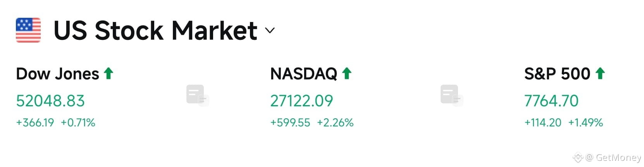Click S&P 500 percentage +1.49%
The height and width of the screenshot is (167, 644).
pos(585,123)
